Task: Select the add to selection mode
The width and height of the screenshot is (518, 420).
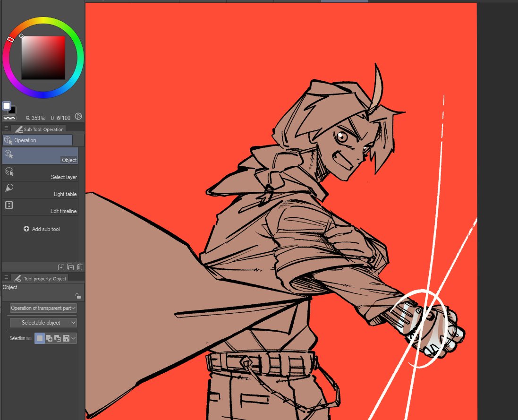Action: pyautogui.click(x=49, y=338)
